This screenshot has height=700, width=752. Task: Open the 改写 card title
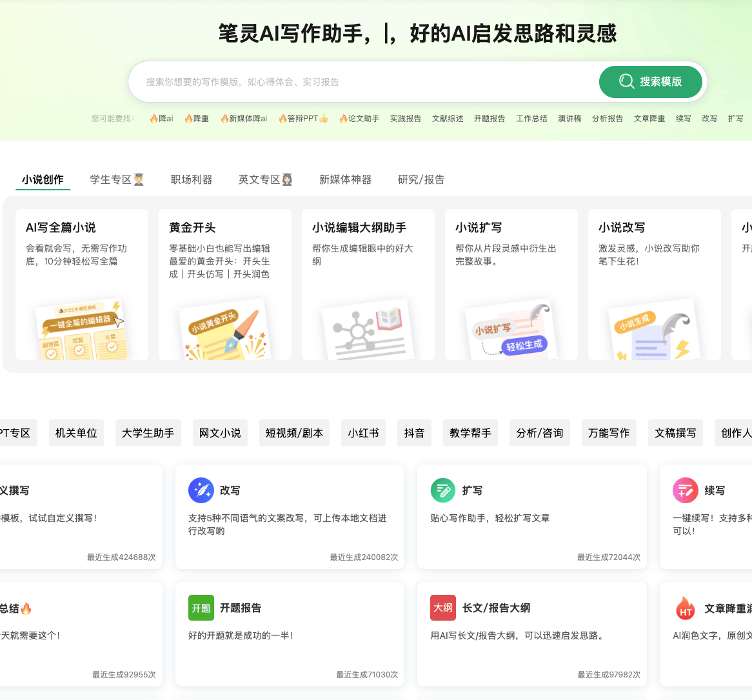coord(230,490)
